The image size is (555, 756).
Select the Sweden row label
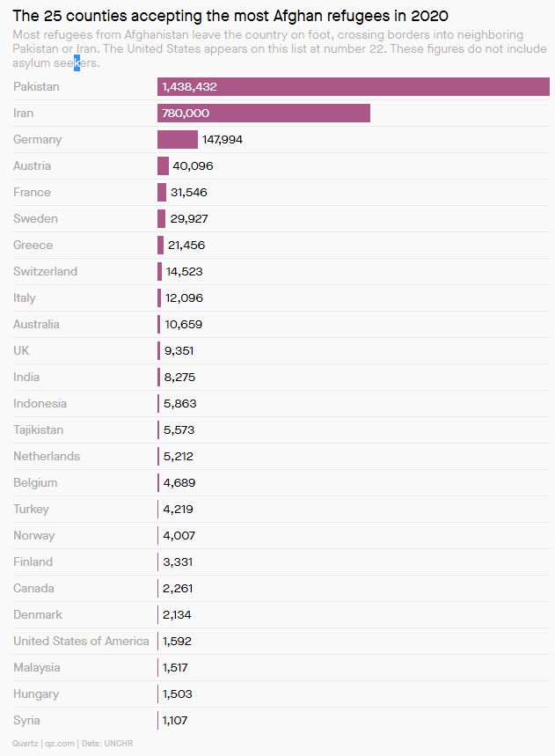[x=36, y=218]
